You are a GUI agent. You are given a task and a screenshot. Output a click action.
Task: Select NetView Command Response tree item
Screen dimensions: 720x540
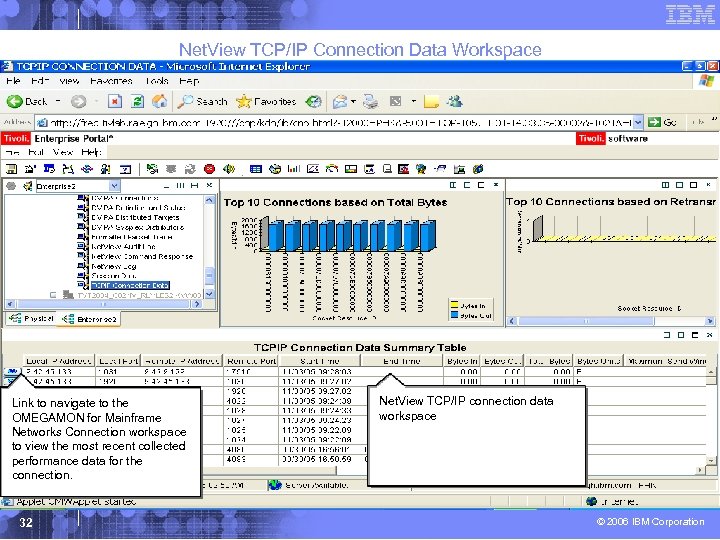click(x=142, y=257)
